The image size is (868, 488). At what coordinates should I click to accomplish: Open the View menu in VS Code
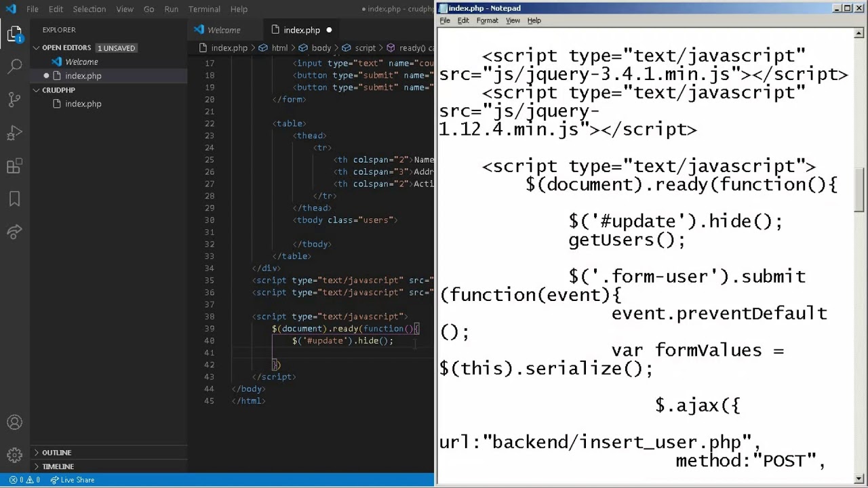coord(125,9)
